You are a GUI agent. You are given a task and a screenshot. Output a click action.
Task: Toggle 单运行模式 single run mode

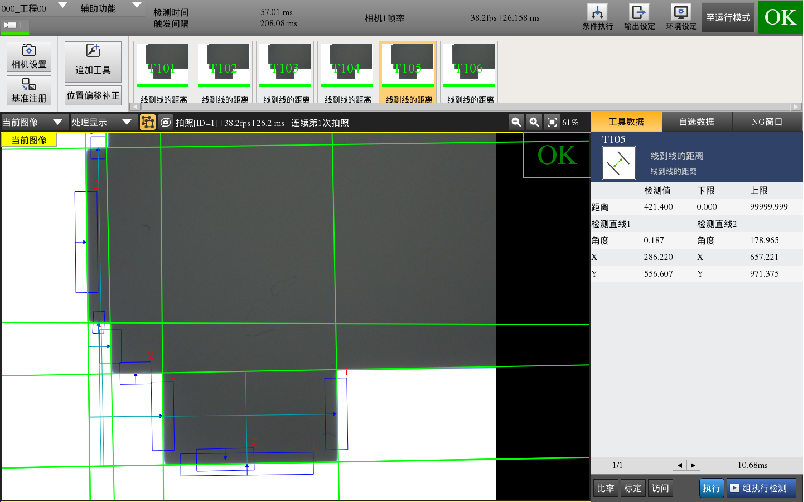[728, 17]
